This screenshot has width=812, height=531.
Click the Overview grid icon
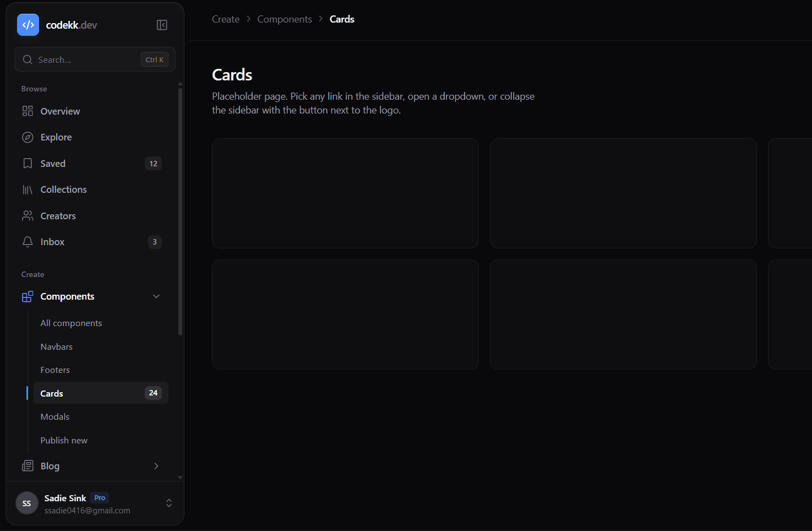tap(28, 111)
